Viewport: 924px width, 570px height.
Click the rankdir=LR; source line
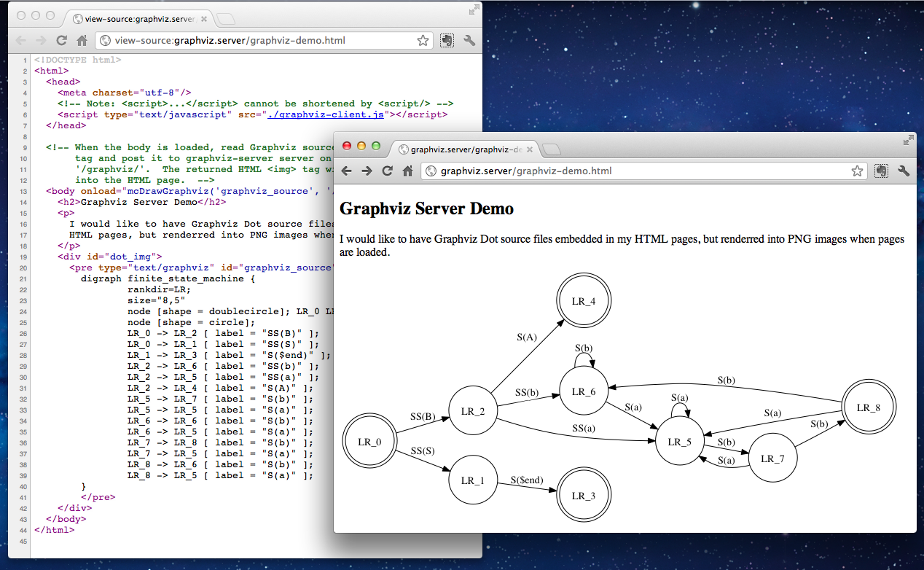click(159, 289)
